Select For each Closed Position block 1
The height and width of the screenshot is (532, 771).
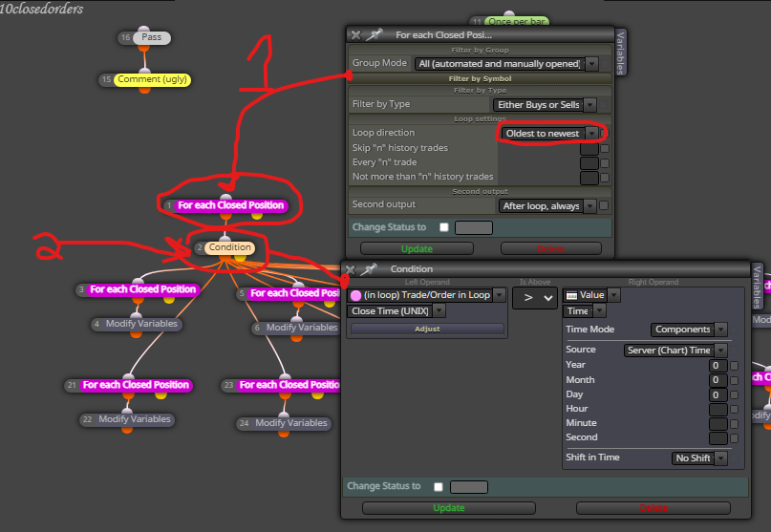pos(230,205)
